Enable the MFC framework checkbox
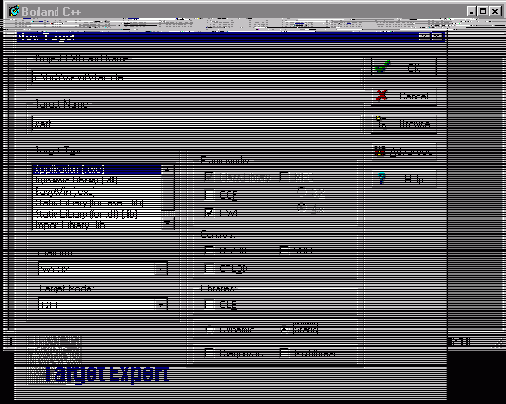This screenshot has width=506, height=404. [284, 177]
